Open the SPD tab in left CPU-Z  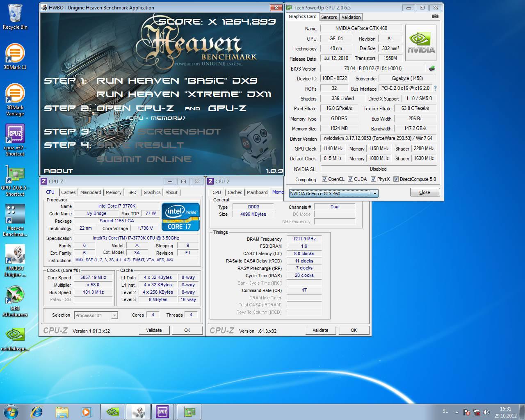coord(132,192)
